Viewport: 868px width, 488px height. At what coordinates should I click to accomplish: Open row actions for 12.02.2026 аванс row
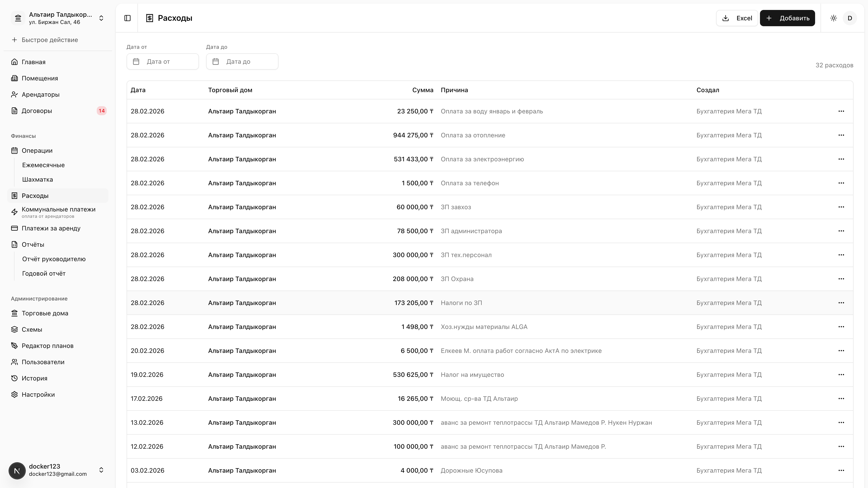(x=841, y=446)
